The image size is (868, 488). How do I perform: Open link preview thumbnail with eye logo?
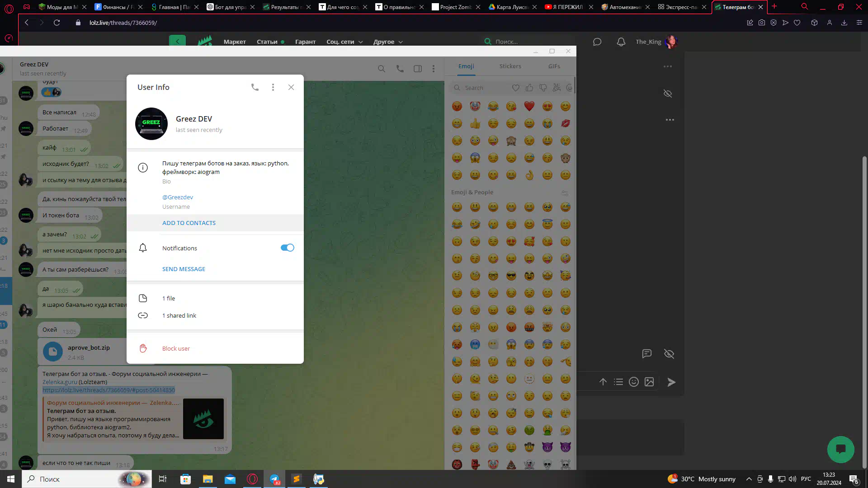(x=203, y=419)
